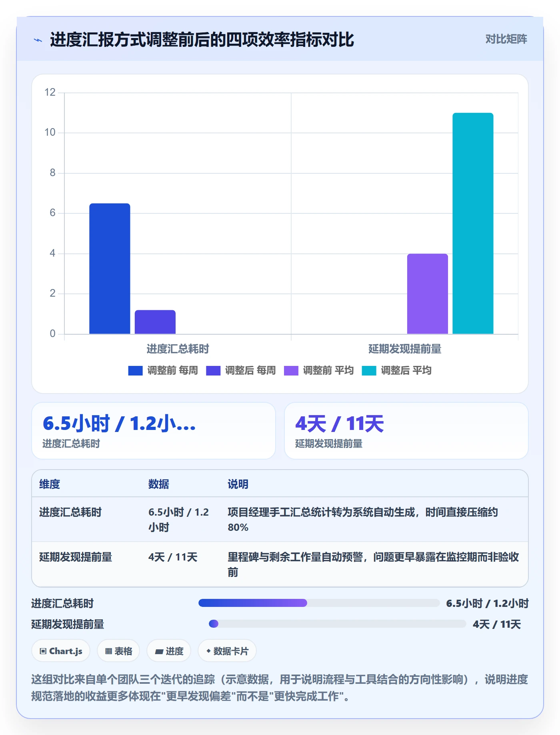Open the 6.5小时 / 1.2小… data card
Viewport: 560px width, 735px height.
[x=154, y=431]
